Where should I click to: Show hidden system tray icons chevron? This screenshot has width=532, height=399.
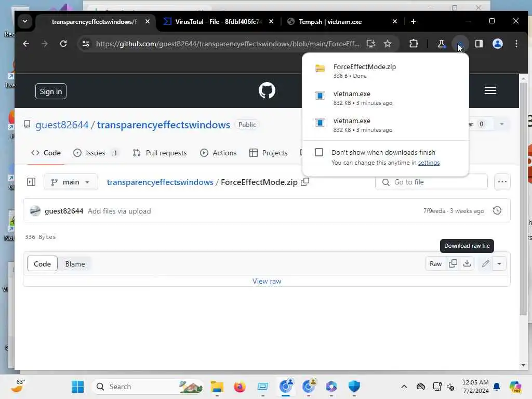click(404, 387)
